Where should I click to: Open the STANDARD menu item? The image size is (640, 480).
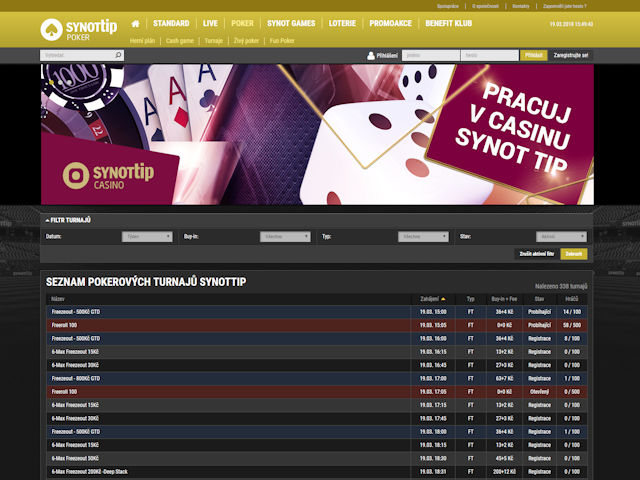click(171, 24)
